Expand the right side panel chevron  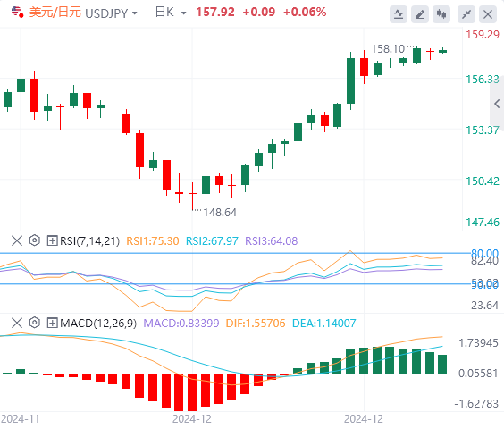[x=497, y=104]
